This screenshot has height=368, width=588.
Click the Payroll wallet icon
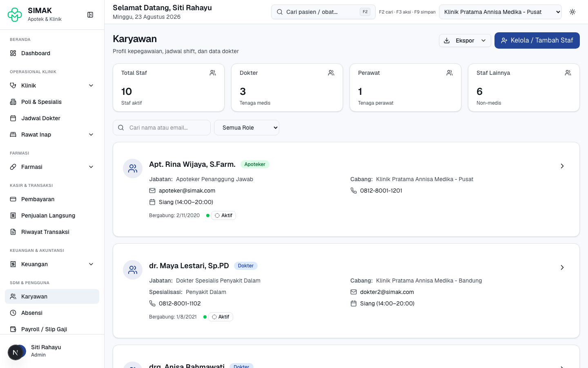pos(13,329)
